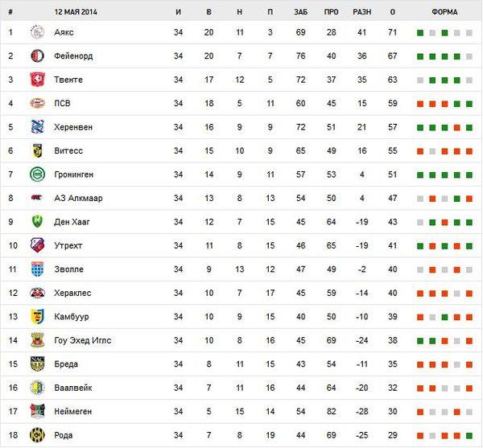Click the Den Haag club crest icon
The height and width of the screenshot is (448, 483).
tap(37, 222)
